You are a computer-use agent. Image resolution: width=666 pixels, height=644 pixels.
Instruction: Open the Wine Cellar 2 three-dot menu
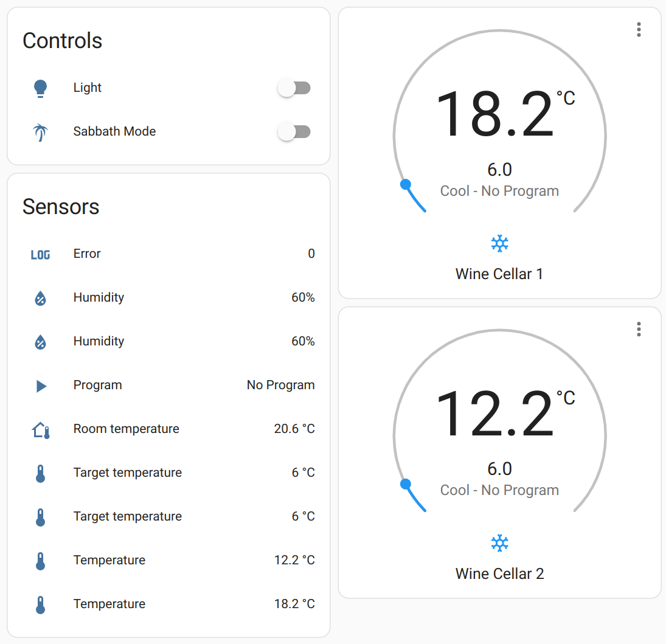point(639,329)
